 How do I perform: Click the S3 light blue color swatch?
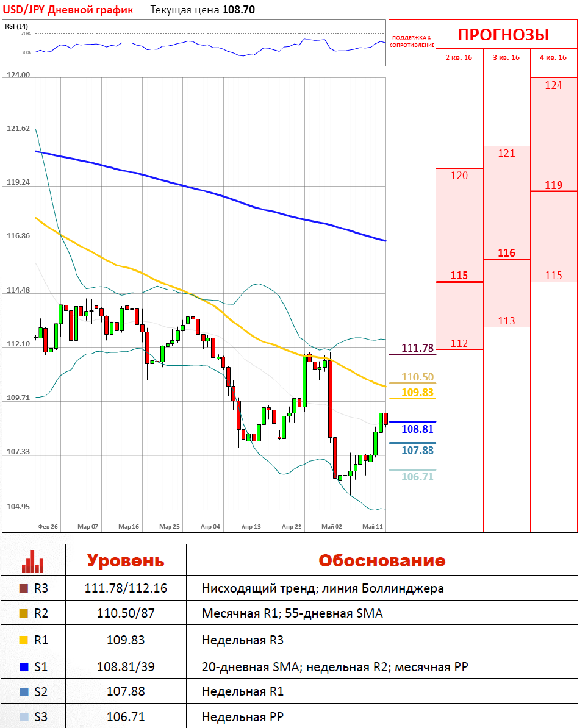(24, 717)
